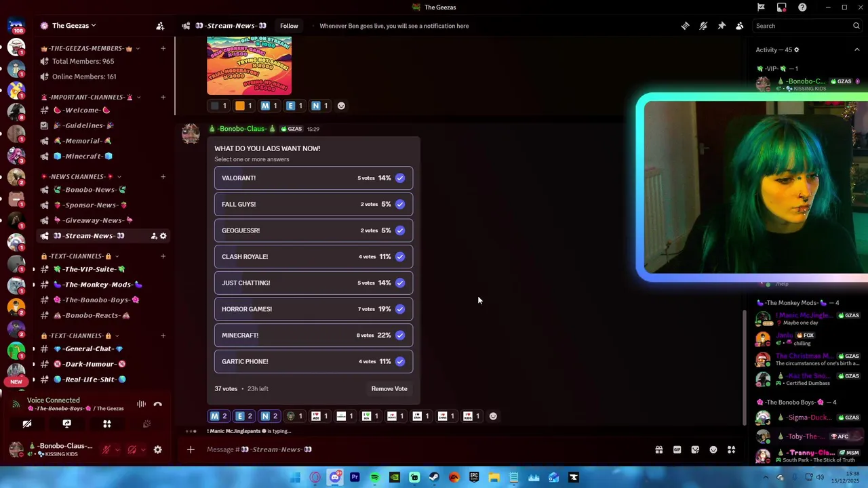Click M reaction under the poll

(218, 416)
